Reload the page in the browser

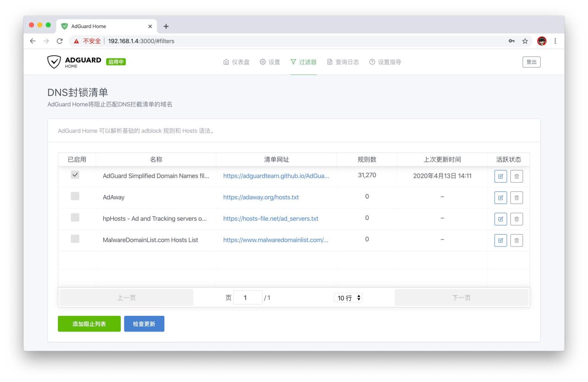[x=59, y=41]
